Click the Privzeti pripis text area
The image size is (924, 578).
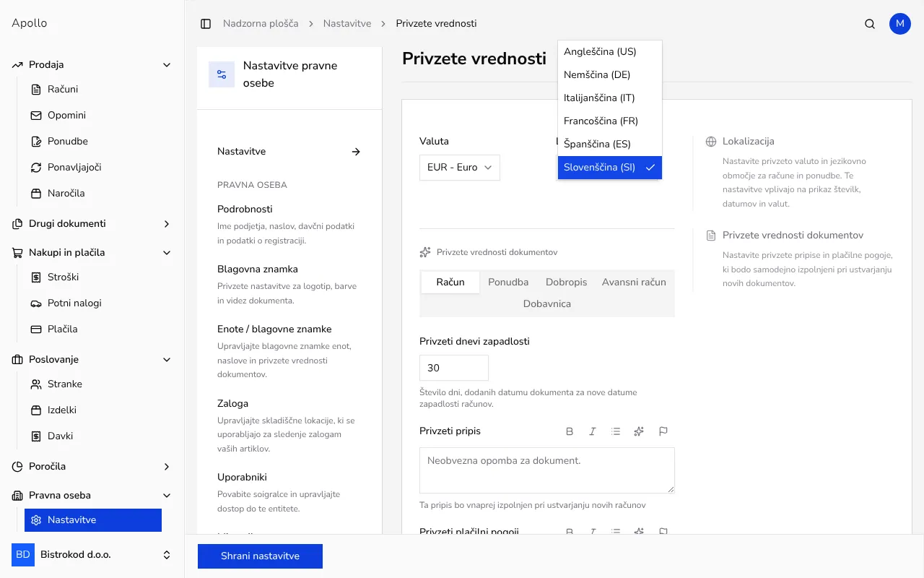547,470
